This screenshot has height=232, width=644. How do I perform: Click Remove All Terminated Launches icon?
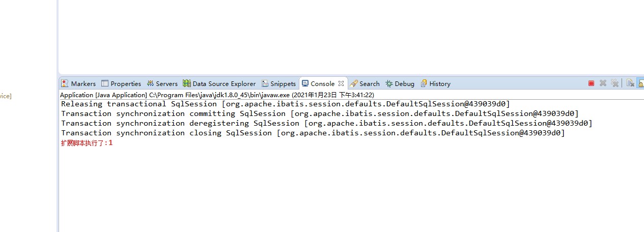click(x=614, y=83)
